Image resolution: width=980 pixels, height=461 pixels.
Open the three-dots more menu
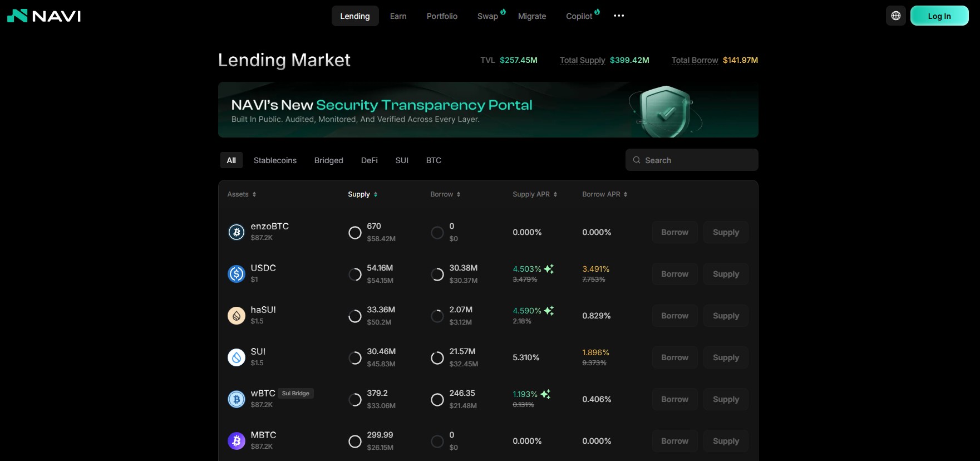[x=619, y=16]
